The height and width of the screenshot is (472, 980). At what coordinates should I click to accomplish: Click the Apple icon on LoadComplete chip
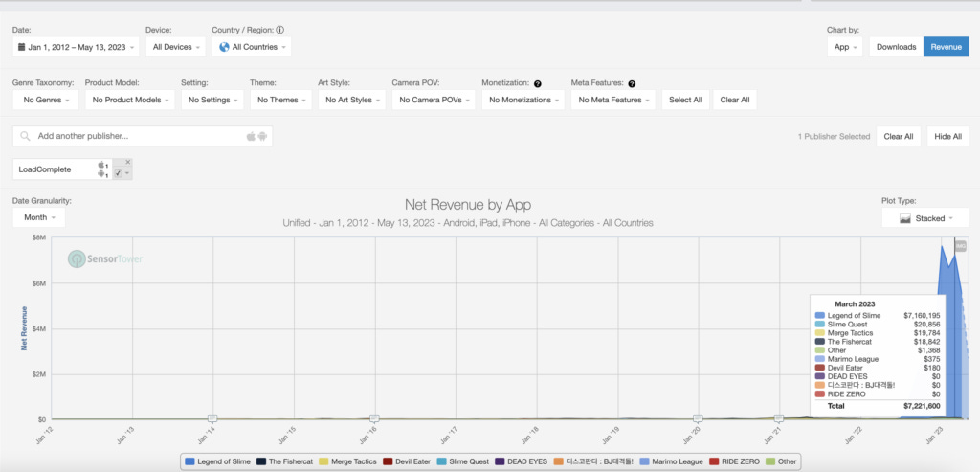[100, 165]
